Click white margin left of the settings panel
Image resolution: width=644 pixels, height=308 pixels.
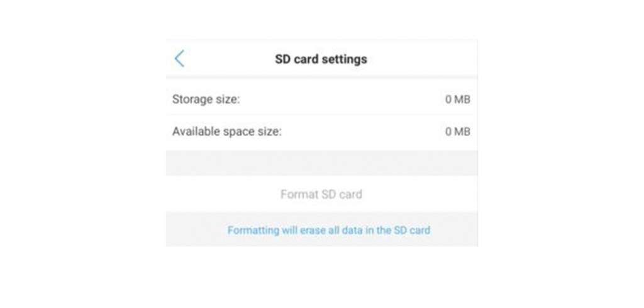coord(82,151)
